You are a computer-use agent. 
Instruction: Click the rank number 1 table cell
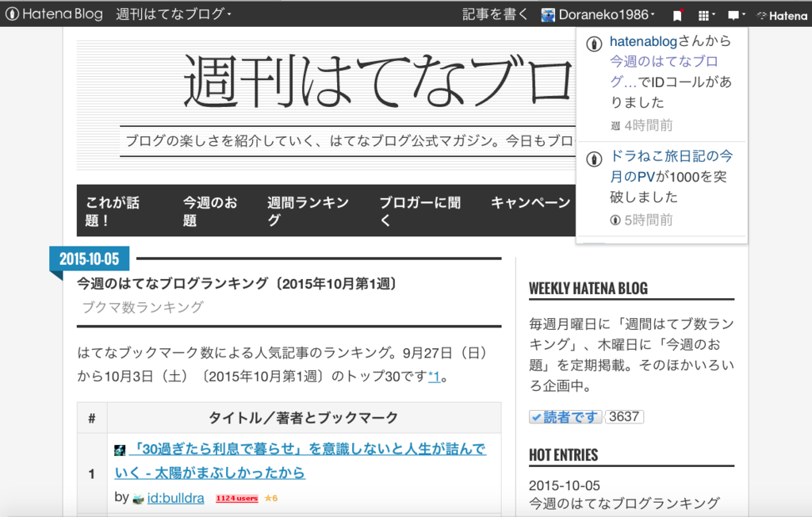(92, 474)
